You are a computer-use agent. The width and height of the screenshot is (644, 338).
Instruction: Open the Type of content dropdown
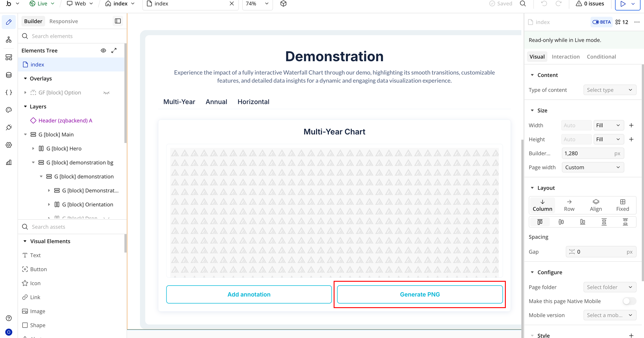pyautogui.click(x=610, y=90)
